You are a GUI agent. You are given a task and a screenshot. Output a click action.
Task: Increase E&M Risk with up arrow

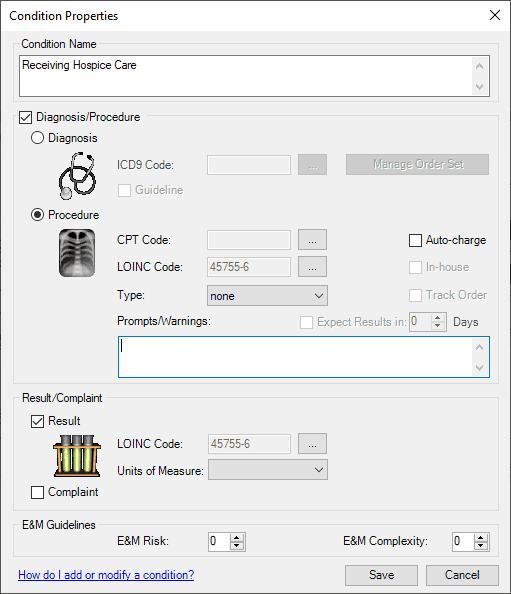(237, 538)
